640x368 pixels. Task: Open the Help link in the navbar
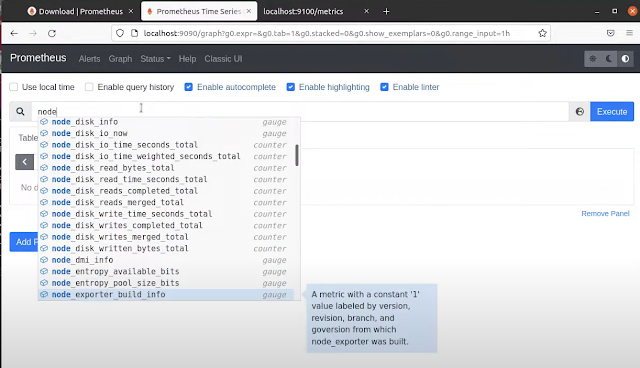[x=187, y=59]
